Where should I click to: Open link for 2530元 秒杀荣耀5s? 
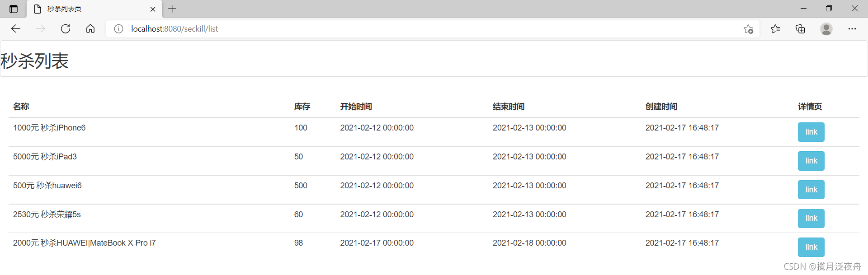click(x=811, y=219)
